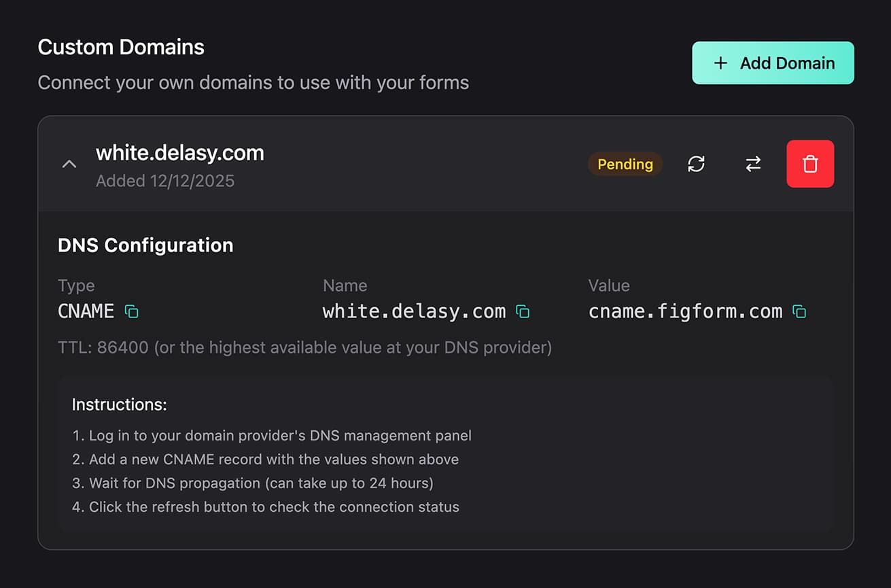Copy the value cname.figform.com
The width and height of the screenshot is (891, 588).
[800, 311]
